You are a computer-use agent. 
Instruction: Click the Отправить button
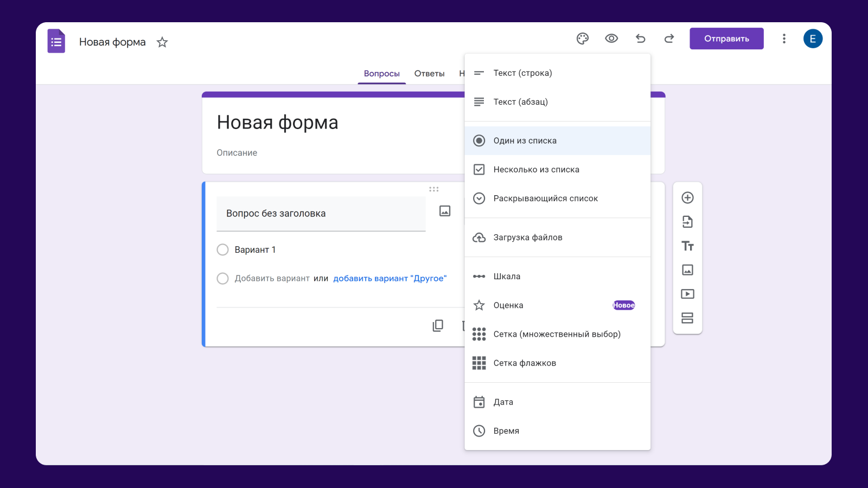coord(726,38)
